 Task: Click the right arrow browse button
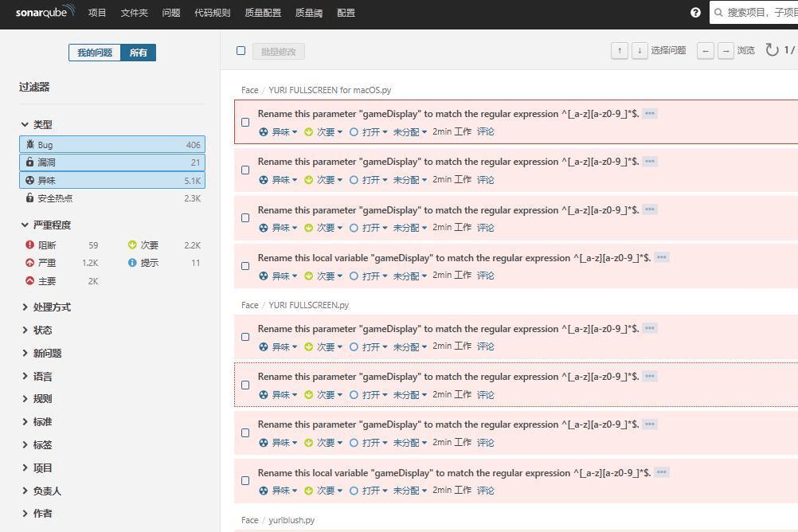click(726, 50)
